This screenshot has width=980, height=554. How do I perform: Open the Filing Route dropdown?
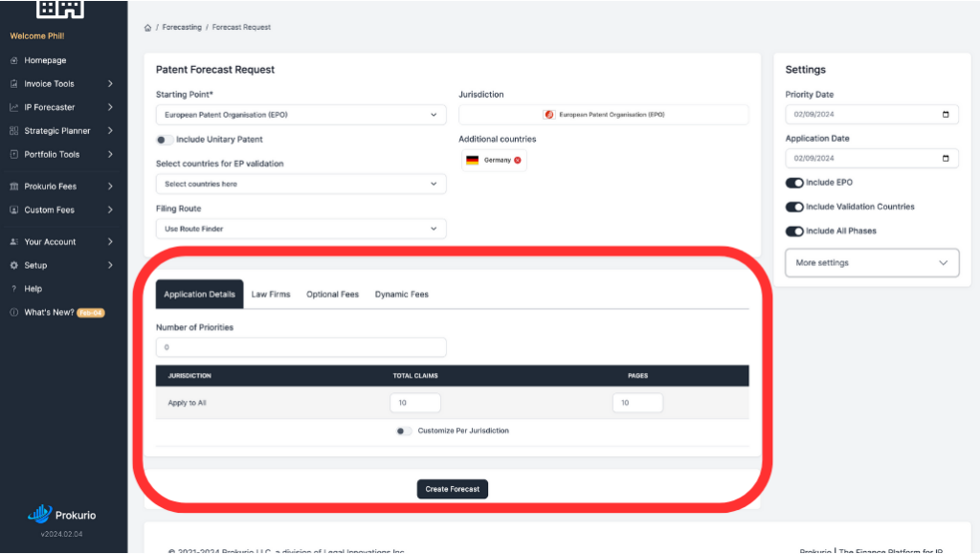pos(301,229)
